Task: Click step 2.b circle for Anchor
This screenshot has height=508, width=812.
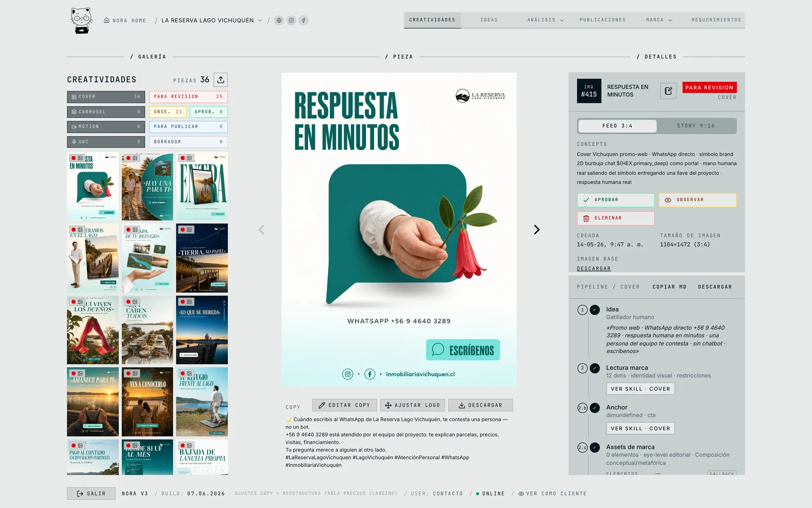Action: click(x=583, y=408)
